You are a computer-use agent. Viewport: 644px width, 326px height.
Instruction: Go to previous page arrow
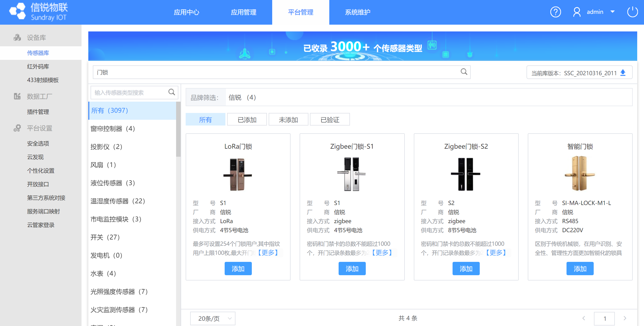pyautogui.click(x=584, y=318)
